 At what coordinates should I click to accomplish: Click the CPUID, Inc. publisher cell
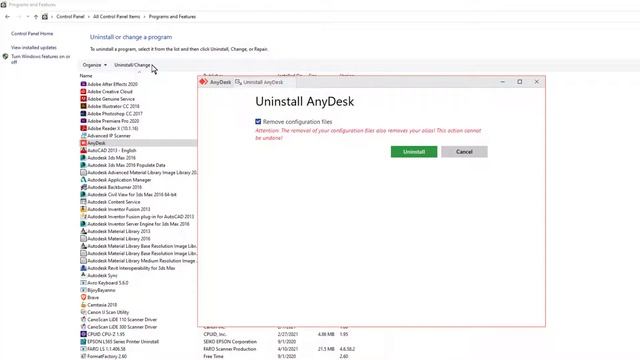tap(215, 334)
